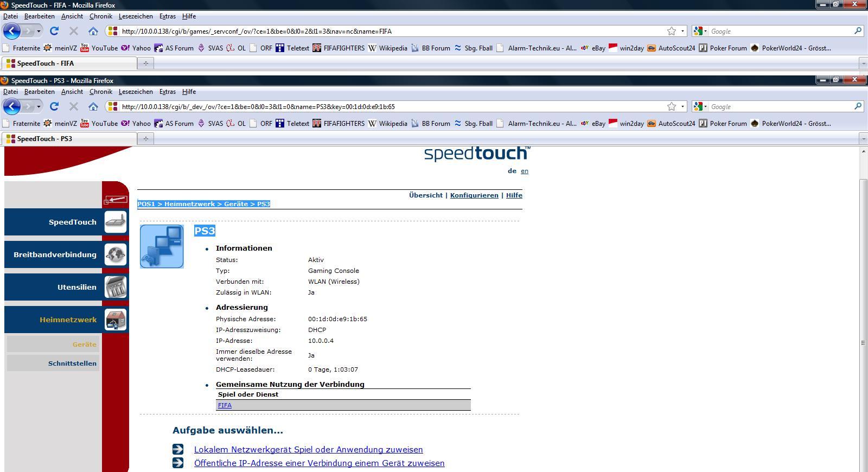The image size is (868, 472).
Task: Click Reload icon in the PS3 window
Action: tap(54, 106)
